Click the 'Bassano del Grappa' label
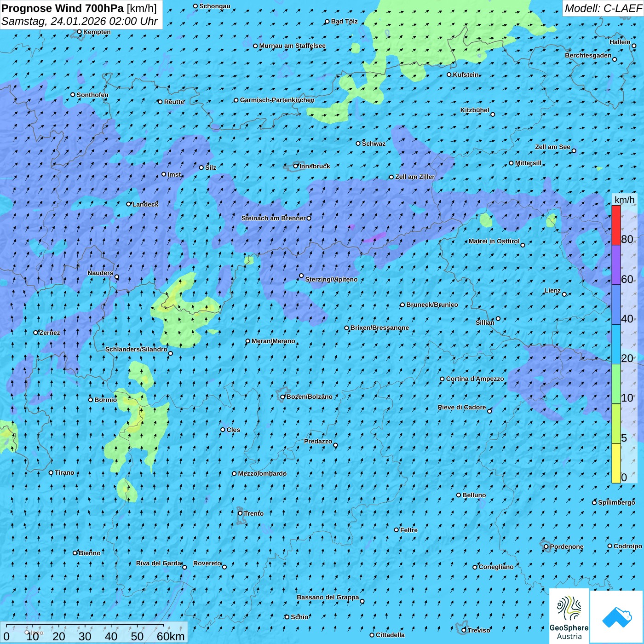 coord(328,597)
